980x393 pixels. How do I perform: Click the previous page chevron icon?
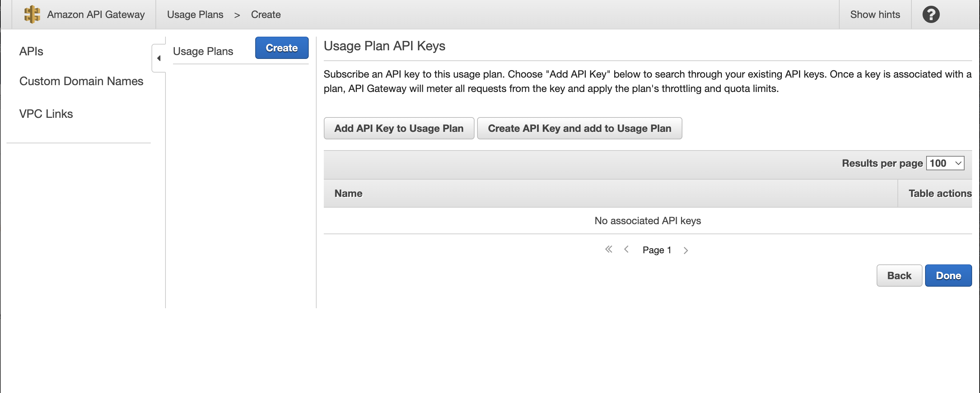[x=626, y=249]
